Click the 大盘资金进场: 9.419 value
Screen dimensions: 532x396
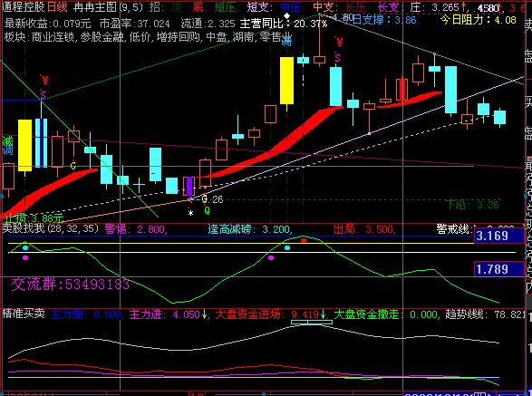[x=271, y=314]
